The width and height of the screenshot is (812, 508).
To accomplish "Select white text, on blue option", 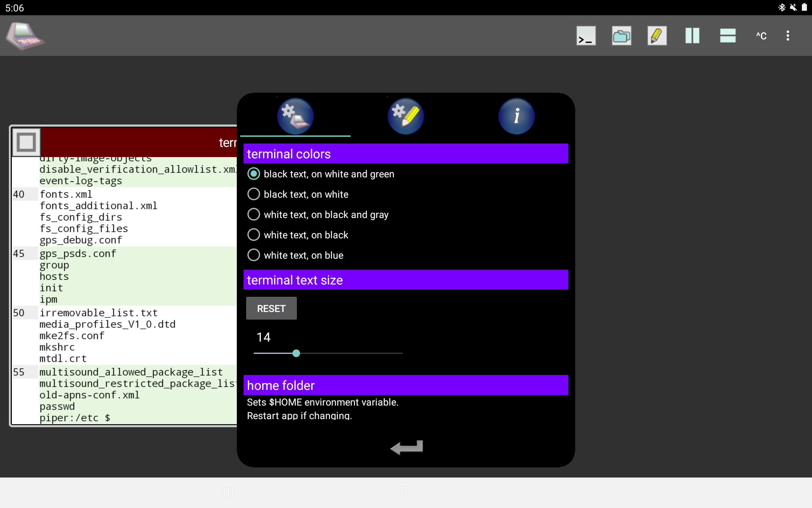I will (254, 255).
